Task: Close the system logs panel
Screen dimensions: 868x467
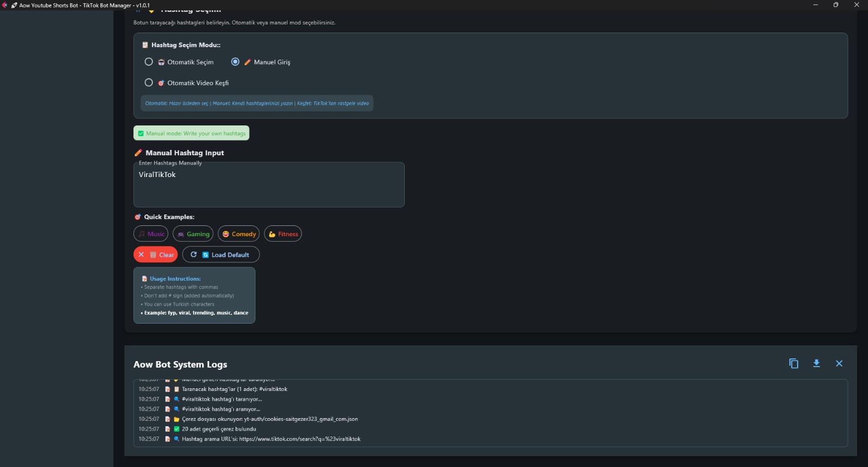Action: click(839, 364)
